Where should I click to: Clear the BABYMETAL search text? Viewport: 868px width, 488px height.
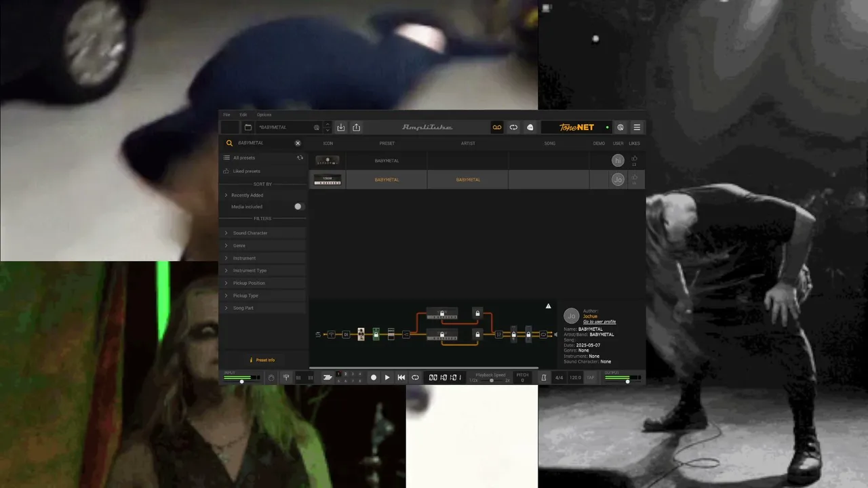coord(298,143)
